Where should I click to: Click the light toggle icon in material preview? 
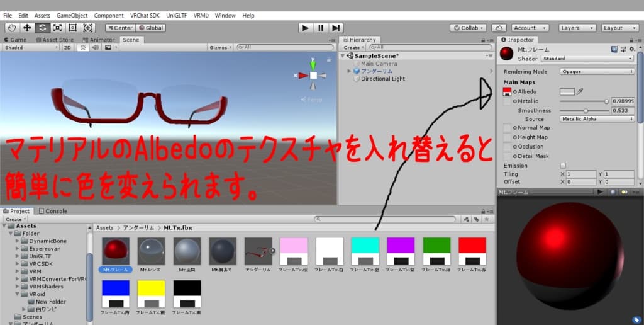click(x=625, y=192)
